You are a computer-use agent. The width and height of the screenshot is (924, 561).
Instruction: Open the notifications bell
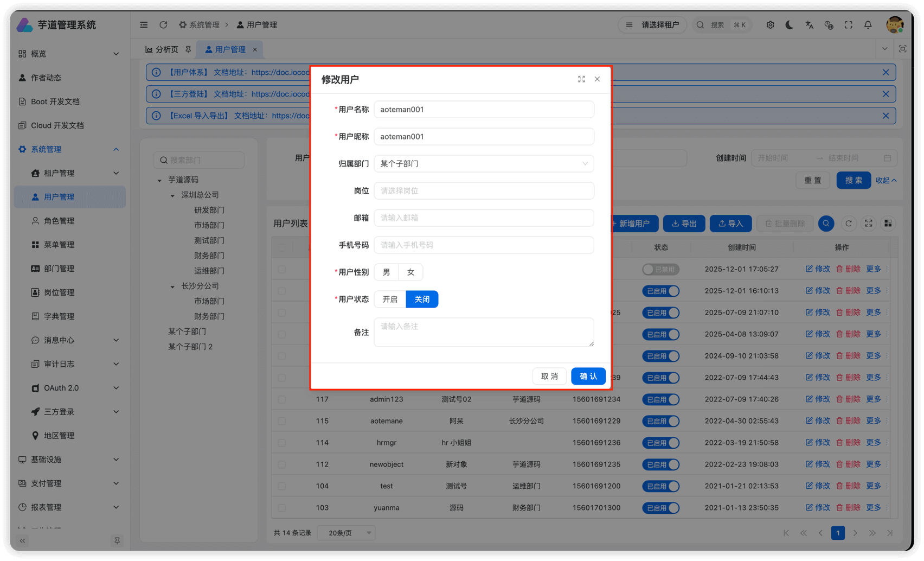tap(868, 25)
